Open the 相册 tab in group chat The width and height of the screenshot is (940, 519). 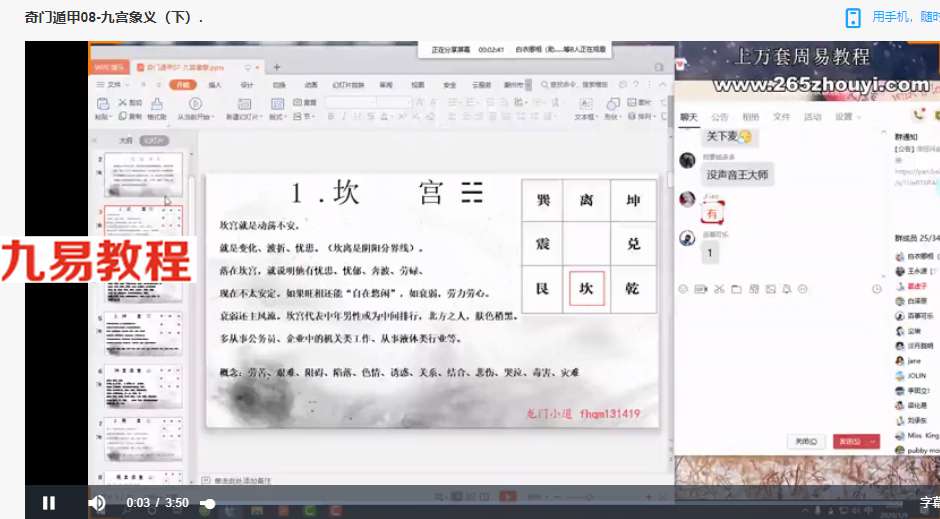coord(751,117)
